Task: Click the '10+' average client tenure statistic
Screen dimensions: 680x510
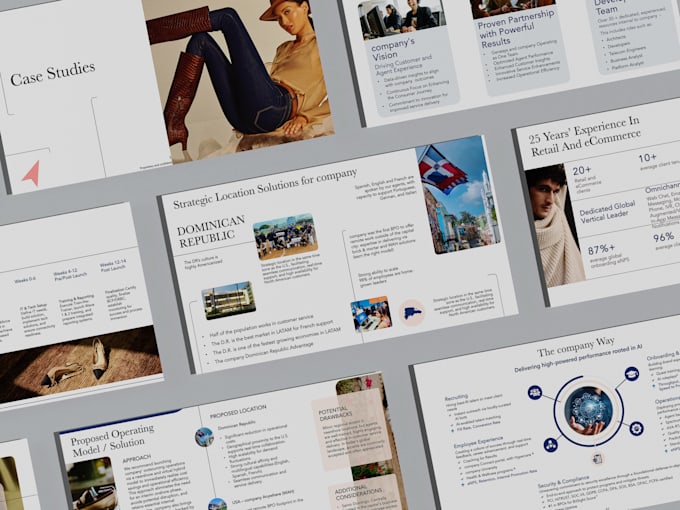Action: pos(647,158)
